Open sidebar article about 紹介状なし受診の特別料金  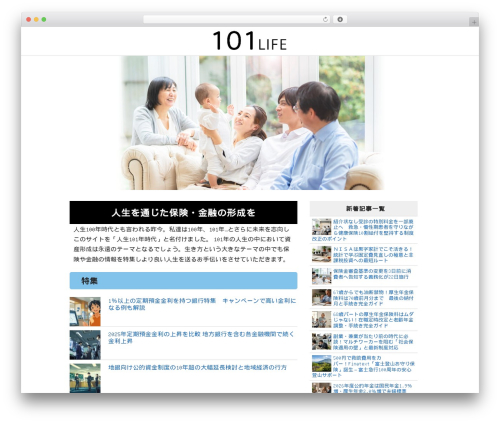364,230
